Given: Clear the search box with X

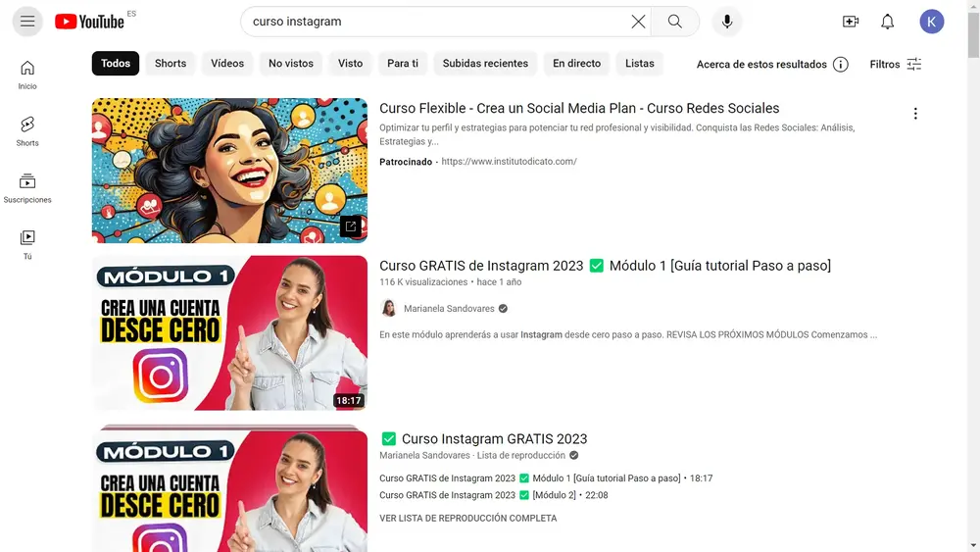Looking at the screenshot, I should pyautogui.click(x=638, y=22).
